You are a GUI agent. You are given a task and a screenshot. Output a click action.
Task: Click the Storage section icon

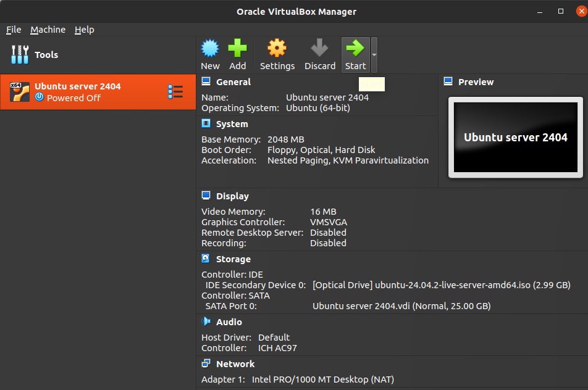click(206, 259)
